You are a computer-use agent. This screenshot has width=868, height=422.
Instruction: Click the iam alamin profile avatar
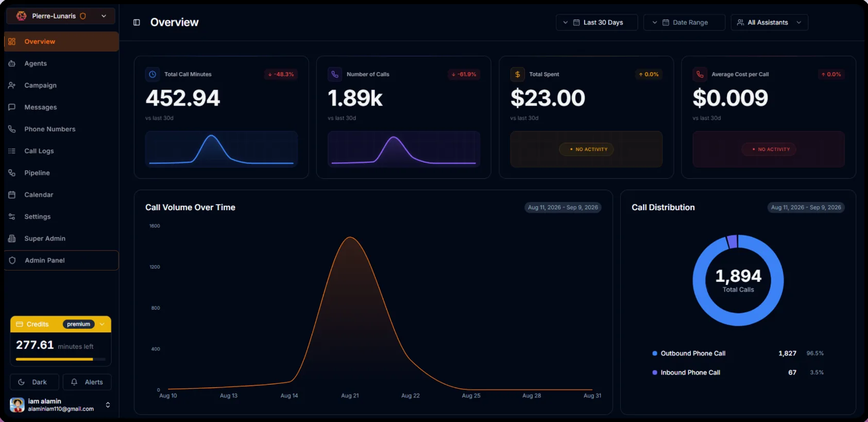click(x=17, y=405)
